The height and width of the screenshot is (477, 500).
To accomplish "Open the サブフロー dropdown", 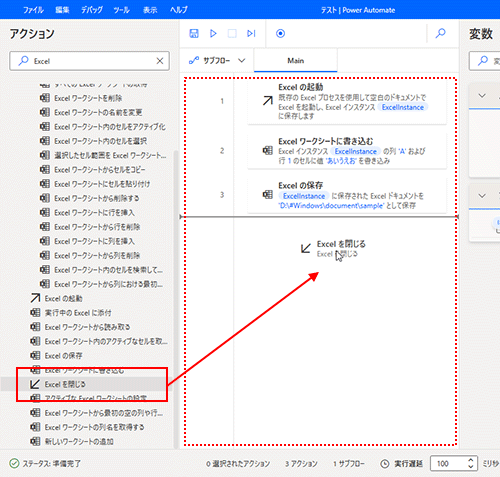I will click(217, 61).
